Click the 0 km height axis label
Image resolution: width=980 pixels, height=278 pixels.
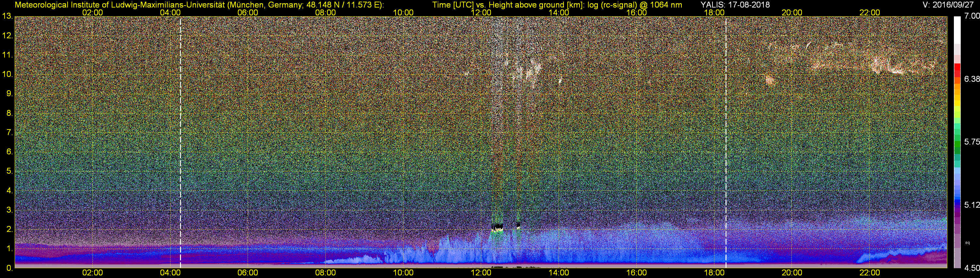coord(9,268)
